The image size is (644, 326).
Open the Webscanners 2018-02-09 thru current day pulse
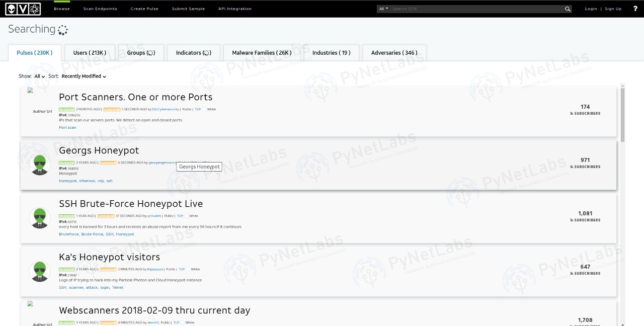click(x=154, y=310)
